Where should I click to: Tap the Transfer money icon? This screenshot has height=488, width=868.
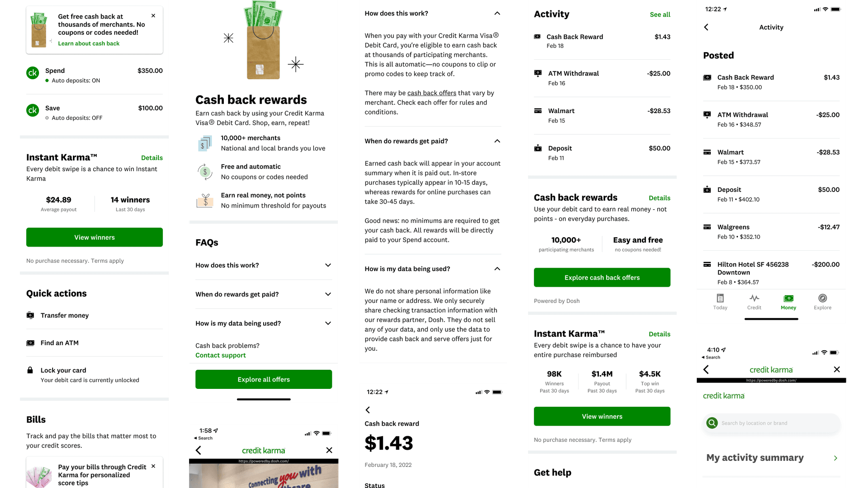tap(31, 315)
